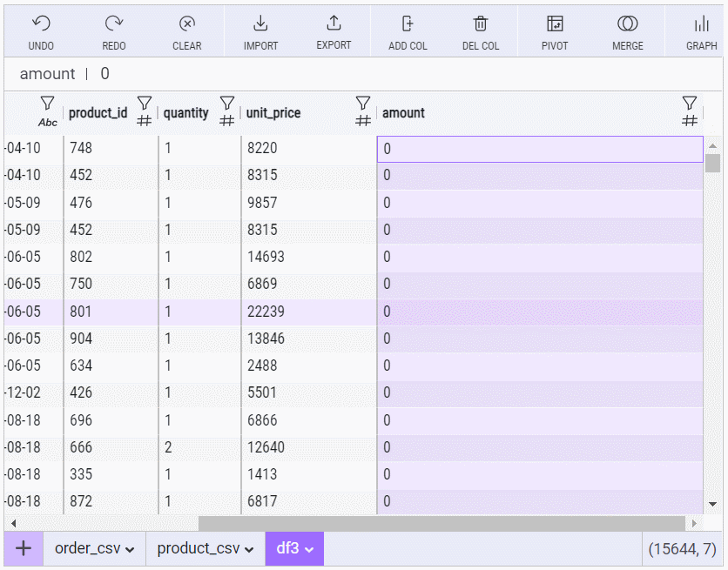The width and height of the screenshot is (728, 570).
Task: Click the Redo arrow icon
Action: (113, 24)
